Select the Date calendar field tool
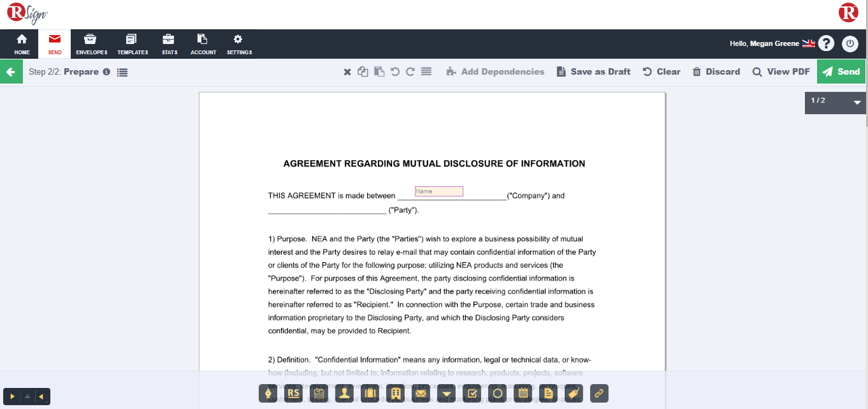 pyautogui.click(x=523, y=393)
